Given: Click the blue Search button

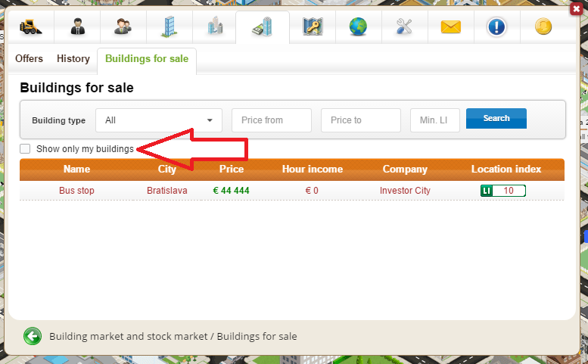Looking at the screenshot, I should [496, 119].
